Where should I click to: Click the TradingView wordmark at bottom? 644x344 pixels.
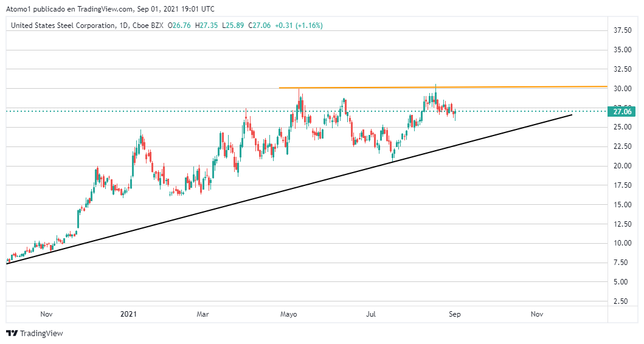click(41, 333)
